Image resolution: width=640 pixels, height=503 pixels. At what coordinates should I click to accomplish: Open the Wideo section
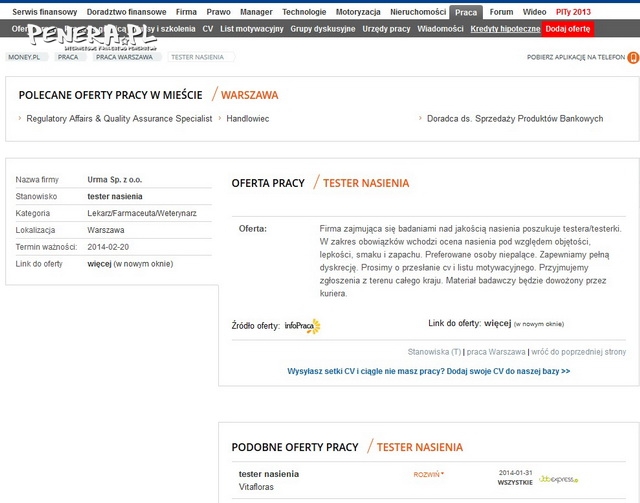click(534, 12)
